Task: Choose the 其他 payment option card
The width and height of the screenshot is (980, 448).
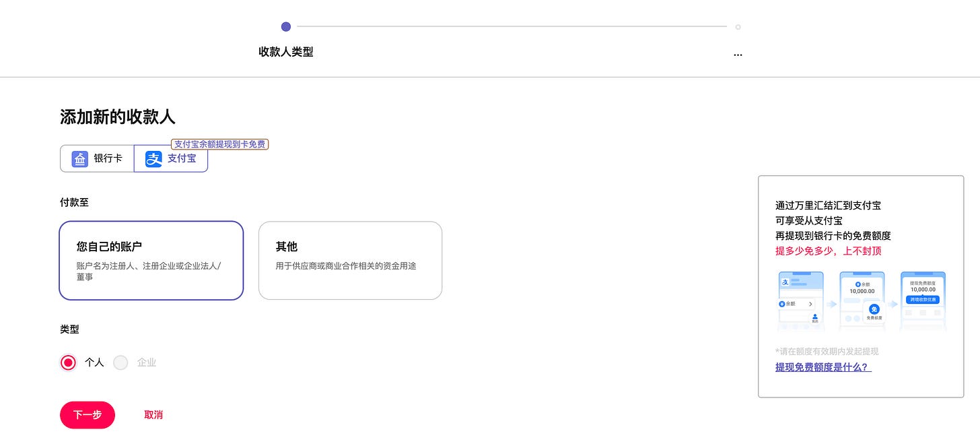Action: [x=350, y=260]
